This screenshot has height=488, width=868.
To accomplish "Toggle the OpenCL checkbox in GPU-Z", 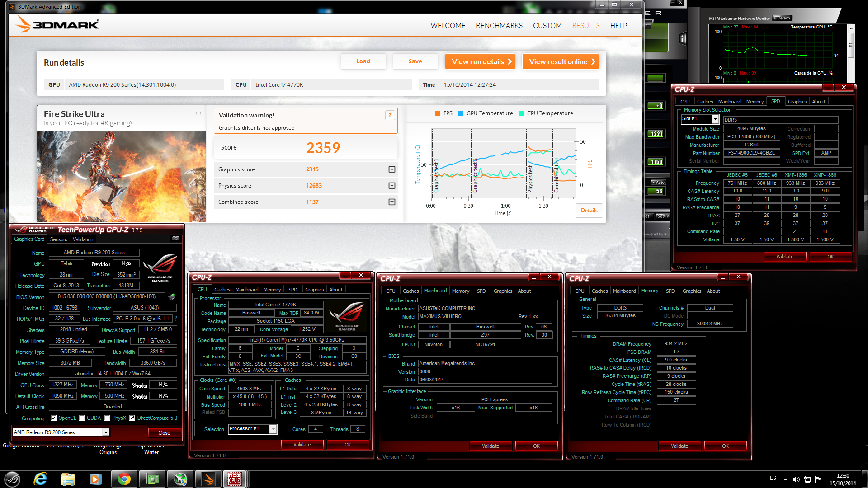I will [x=54, y=418].
